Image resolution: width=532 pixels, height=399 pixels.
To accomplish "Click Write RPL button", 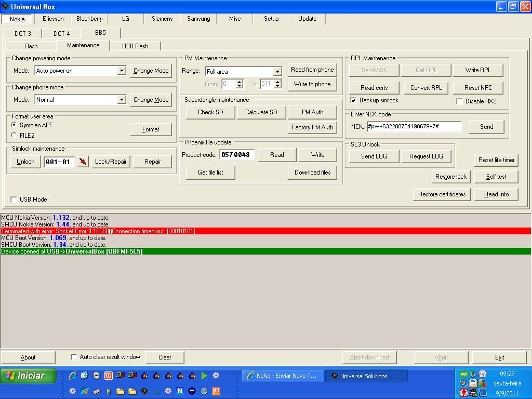I will click(478, 70).
